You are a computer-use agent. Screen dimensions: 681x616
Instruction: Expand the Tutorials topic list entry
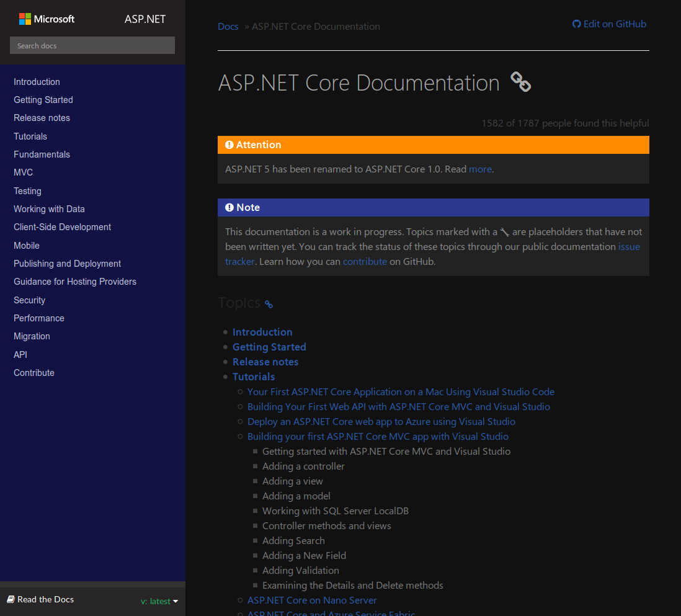click(x=254, y=377)
